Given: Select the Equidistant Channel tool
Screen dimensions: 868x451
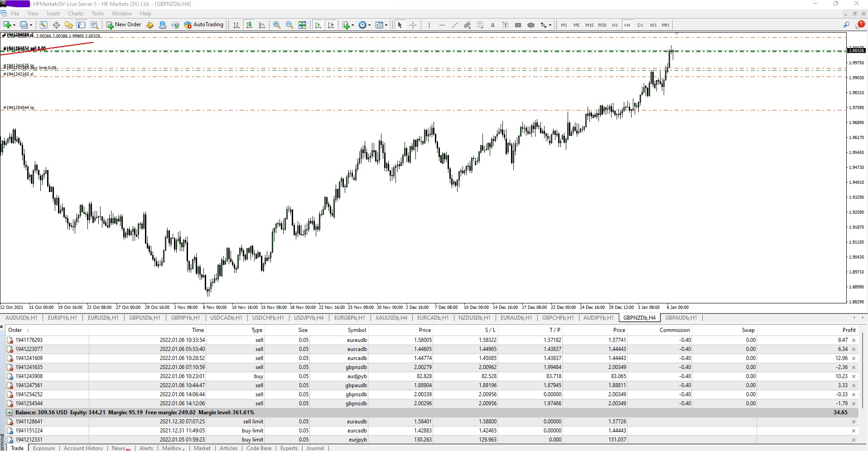Looking at the screenshot, I should tap(467, 25).
